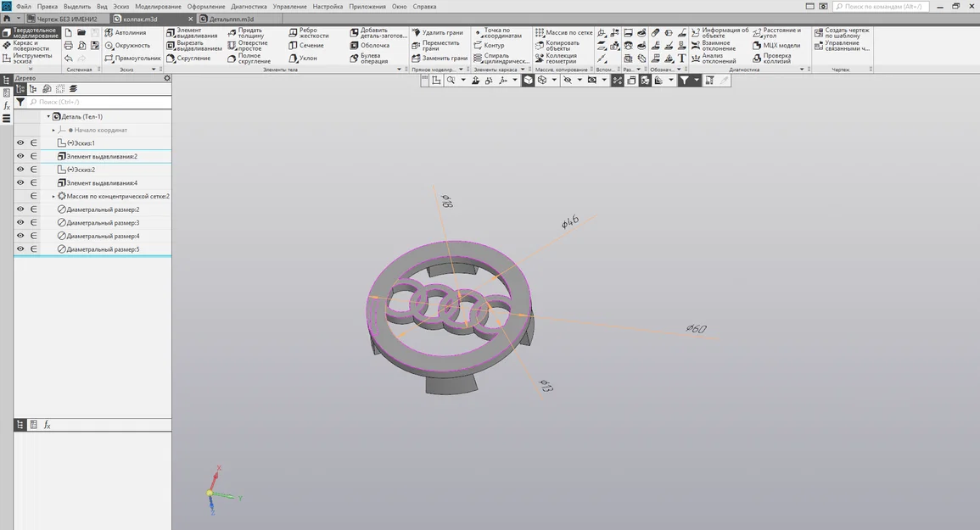Click Полное скругление tool
This screenshot has height=530, width=980.
click(x=249, y=59)
